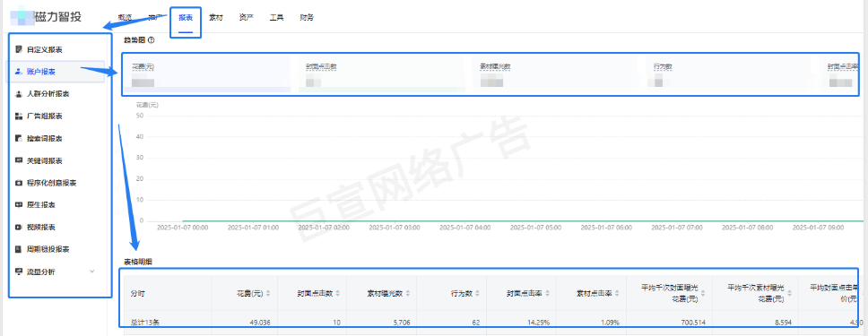Sort the table by 素材点击率 column
The image size is (868, 336).
click(616, 294)
